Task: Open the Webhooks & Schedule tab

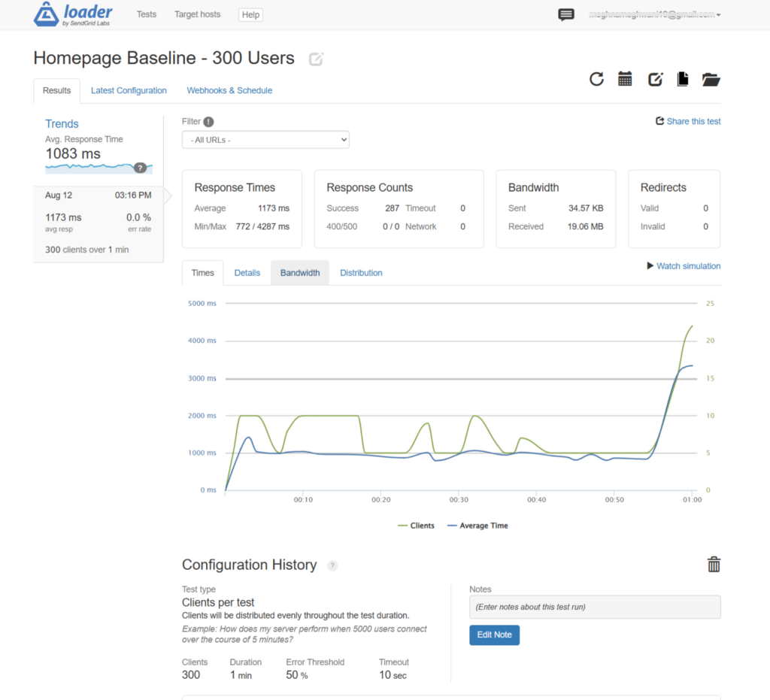Action: [229, 91]
